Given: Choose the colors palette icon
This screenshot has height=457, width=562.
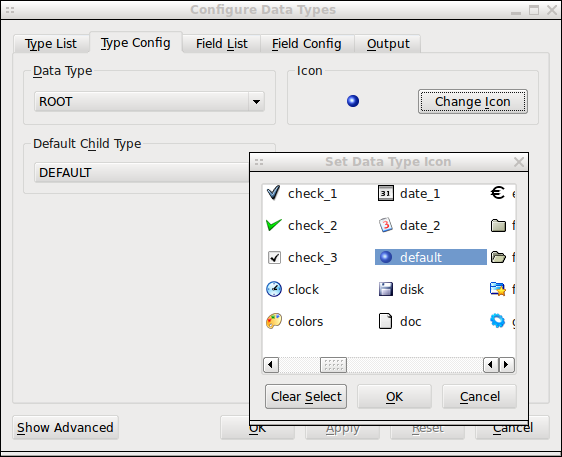Looking at the screenshot, I should click(274, 321).
